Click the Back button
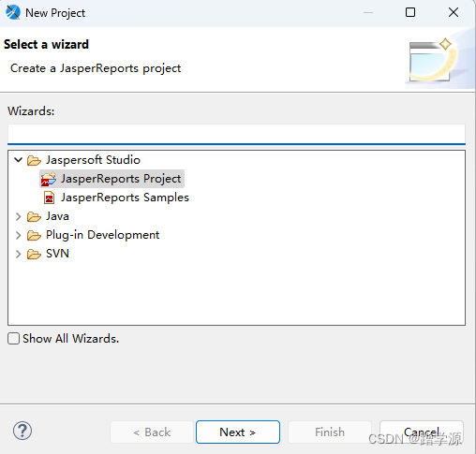The width and height of the screenshot is (476, 454). [x=152, y=432]
